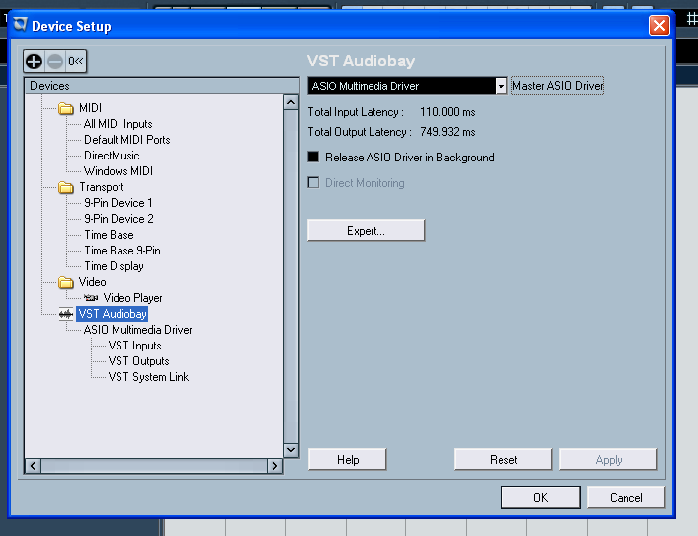Click the remove device minus icon
Image resolution: width=698 pixels, height=536 pixels.
pos(55,61)
